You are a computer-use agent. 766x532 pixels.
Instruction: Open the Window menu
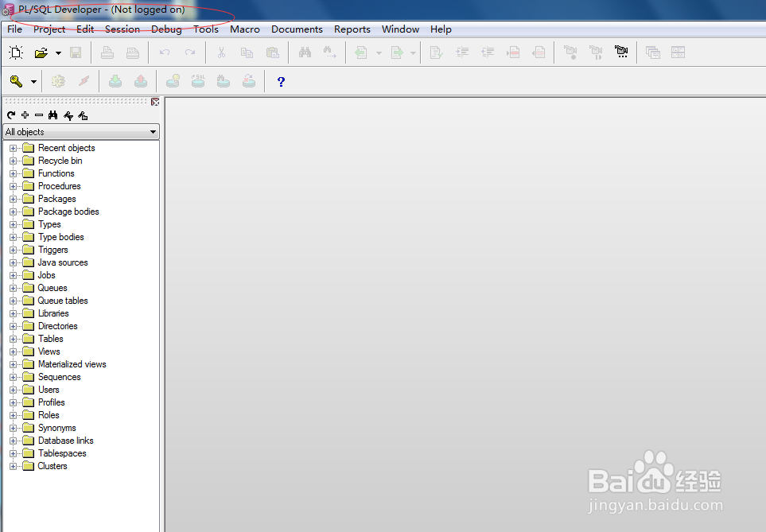400,29
